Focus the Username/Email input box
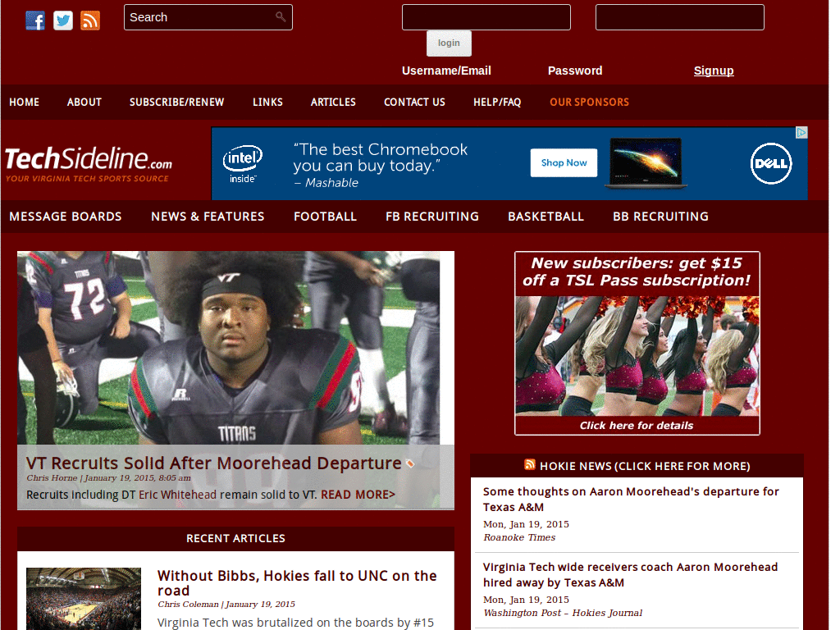Viewport: 840px width, 630px height. (486, 17)
